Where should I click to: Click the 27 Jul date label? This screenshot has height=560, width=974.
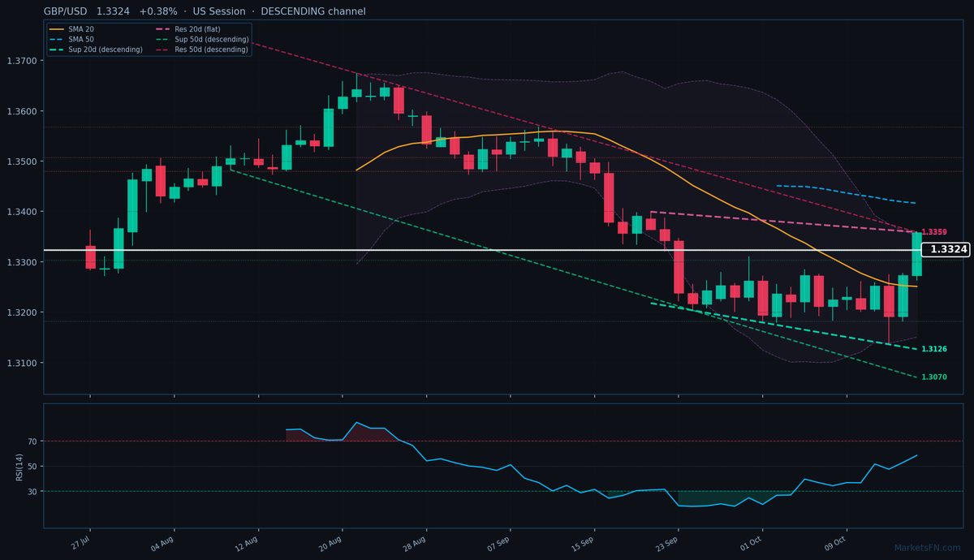pyautogui.click(x=80, y=542)
